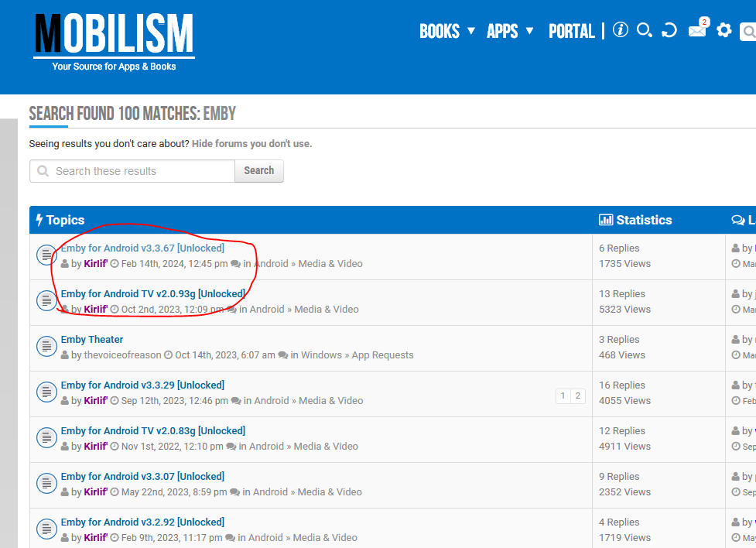
Task: Open the 'App Requests' forum link
Action: coord(382,355)
